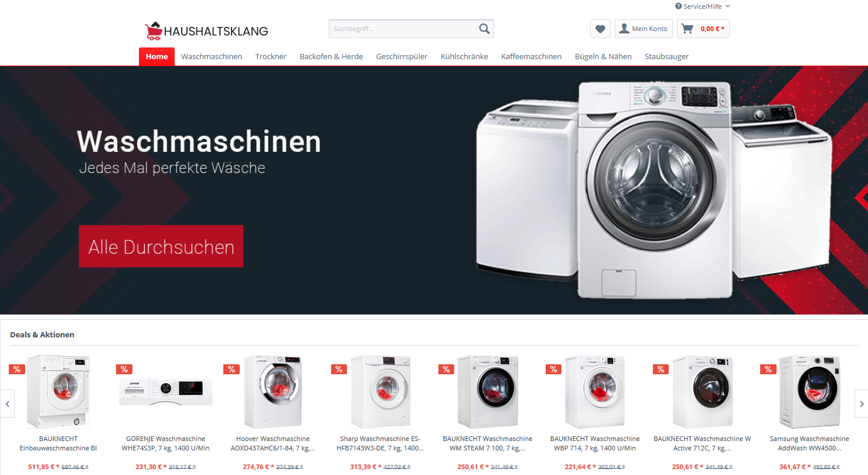Show previous products with left carousel arrow
This screenshot has height=475, width=868.
(7, 404)
